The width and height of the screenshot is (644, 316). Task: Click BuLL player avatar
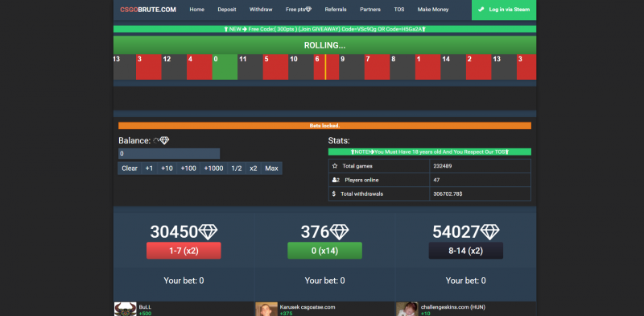click(126, 310)
